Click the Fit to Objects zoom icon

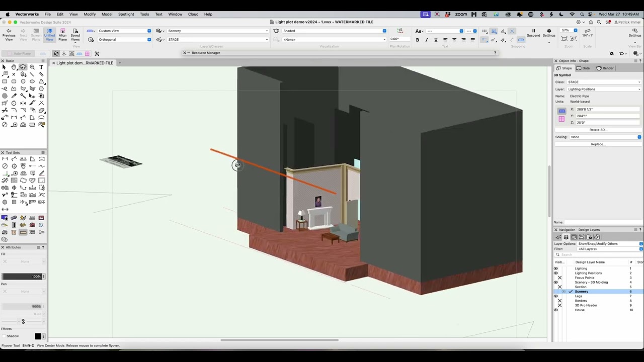573,40
